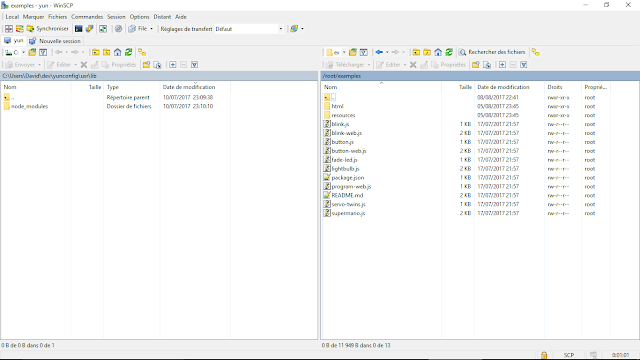Image resolution: width=640 pixels, height=360 pixels.
Task: Open session in PuTTY icon
Action: click(x=89, y=29)
